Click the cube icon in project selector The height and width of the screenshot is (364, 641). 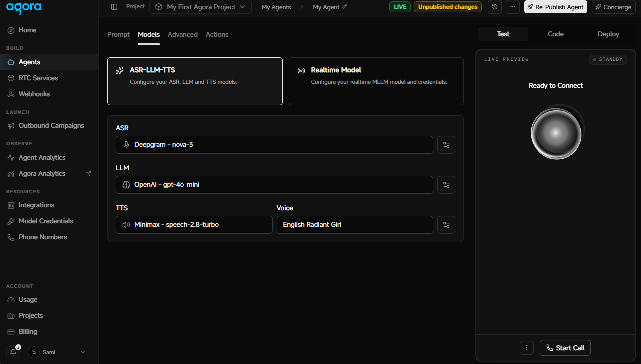159,7
